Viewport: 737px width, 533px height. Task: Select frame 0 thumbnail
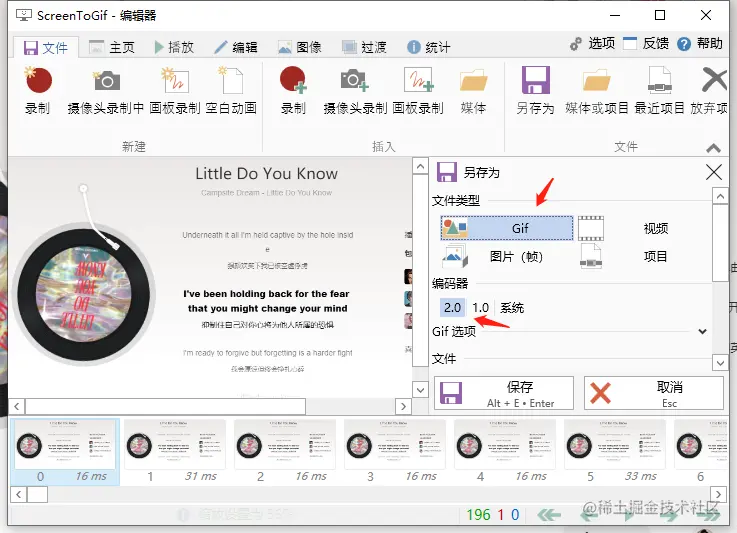[65, 452]
